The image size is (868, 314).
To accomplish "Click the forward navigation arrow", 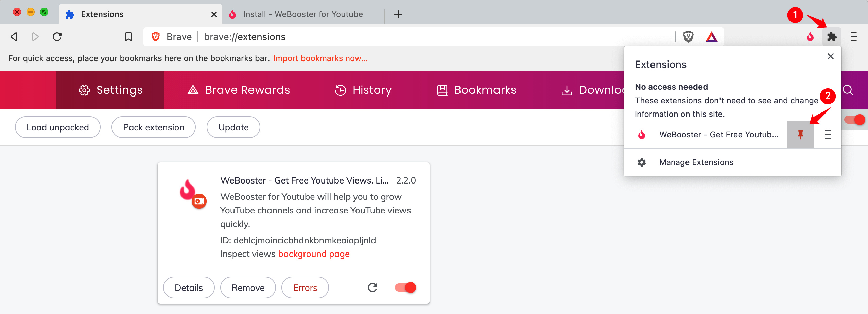I will click(x=35, y=37).
